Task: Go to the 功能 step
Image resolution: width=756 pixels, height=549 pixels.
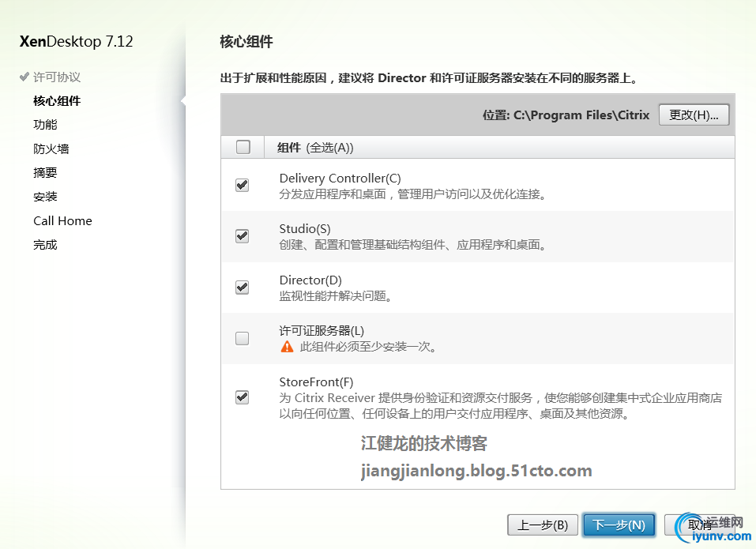Action: pos(45,125)
